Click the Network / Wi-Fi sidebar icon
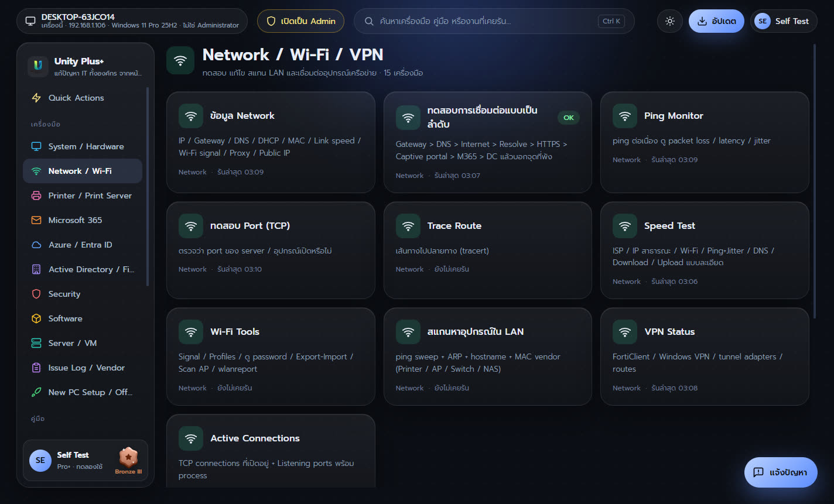 [x=36, y=171]
